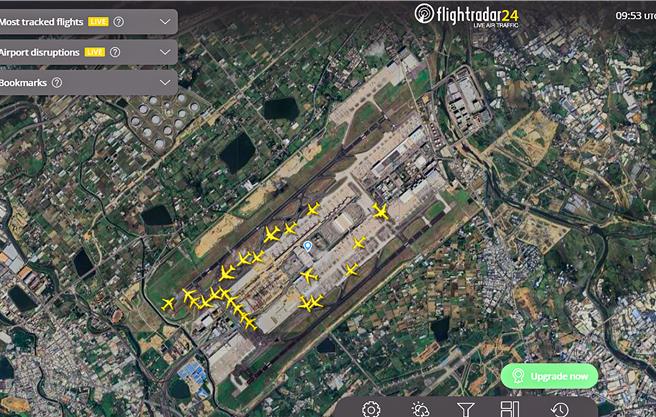The image size is (656, 417).
Task: Click the help icon beside Airport disruptions
Action: click(115, 52)
